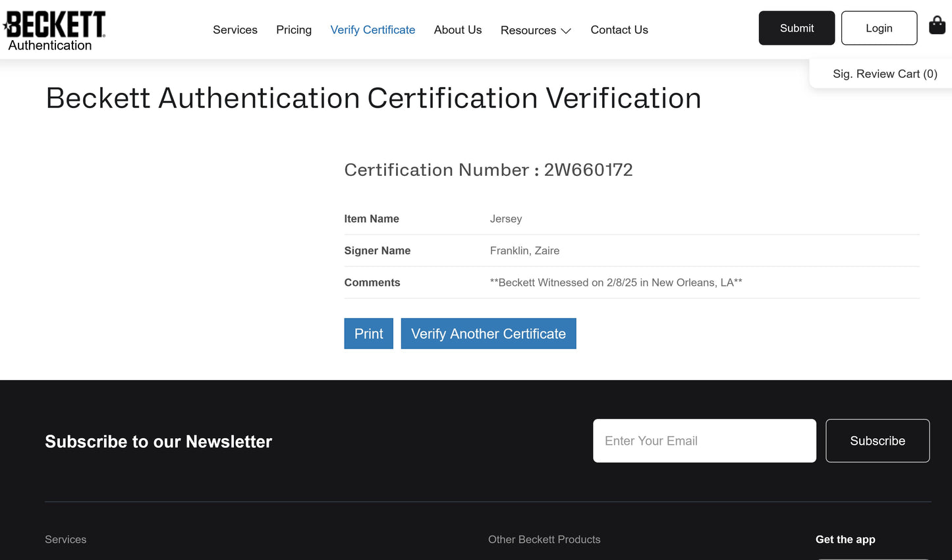This screenshot has height=560, width=952.
Task: Click the Beckett Authentication logo
Action: click(x=54, y=31)
